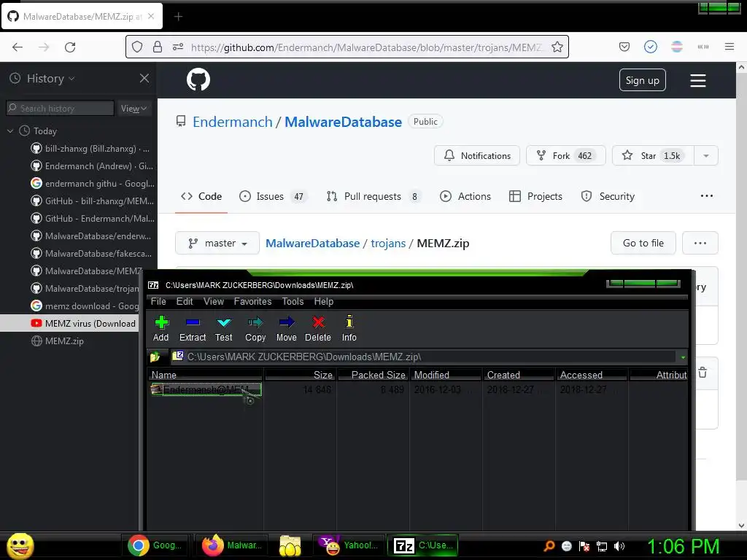
Task: Click the Sign up button
Action: click(x=642, y=80)
